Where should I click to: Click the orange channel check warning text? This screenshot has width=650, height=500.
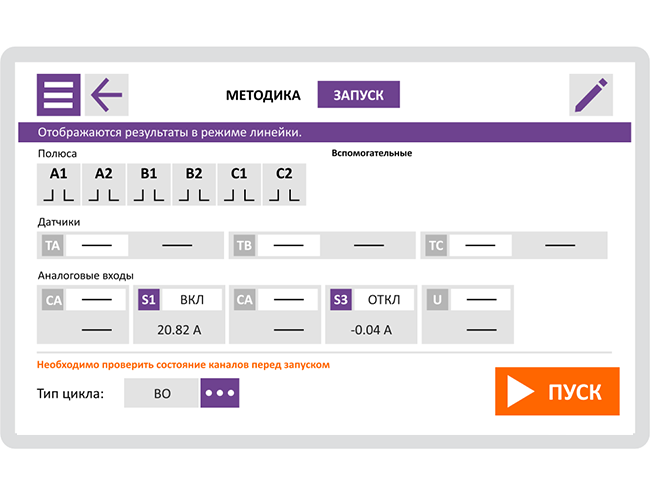coord(183,365)
